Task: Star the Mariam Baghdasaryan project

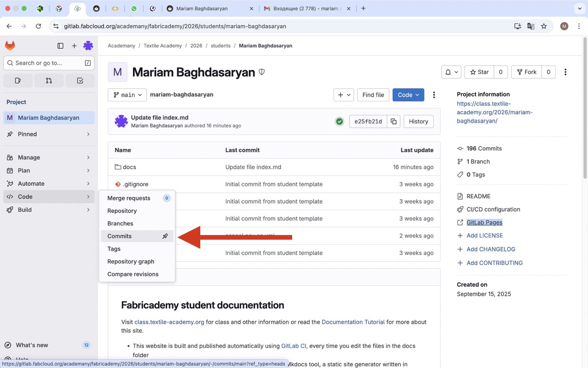Action: pos(479,72)
